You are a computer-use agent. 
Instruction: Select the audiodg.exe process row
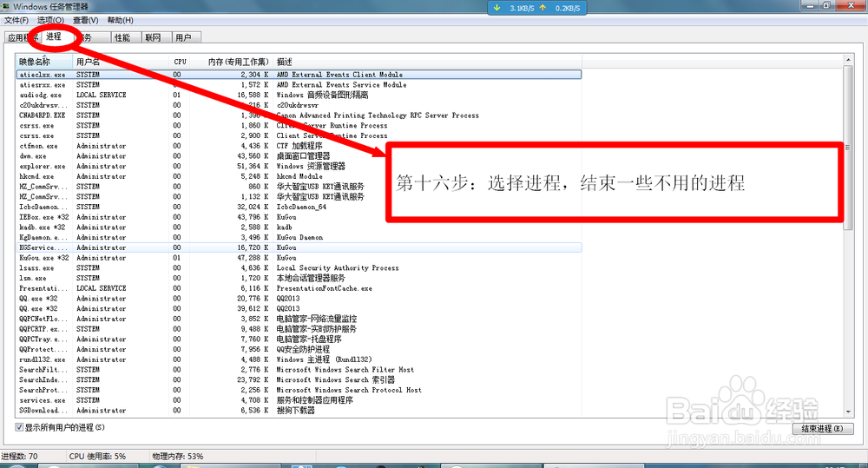pyautogui.click(x=299, y=95)
